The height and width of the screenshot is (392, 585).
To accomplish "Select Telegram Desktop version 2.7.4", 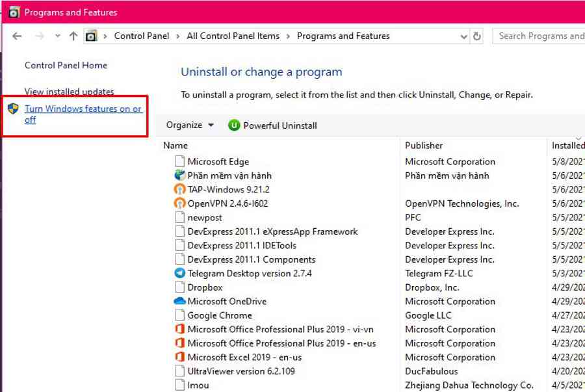I will (x=250, y=274).
